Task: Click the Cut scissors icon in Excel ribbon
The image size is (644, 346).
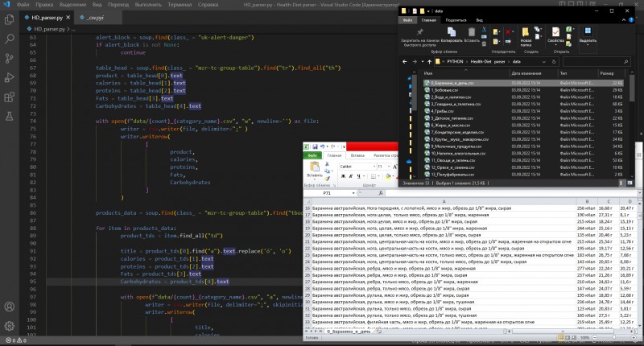Action: [328, 164]
